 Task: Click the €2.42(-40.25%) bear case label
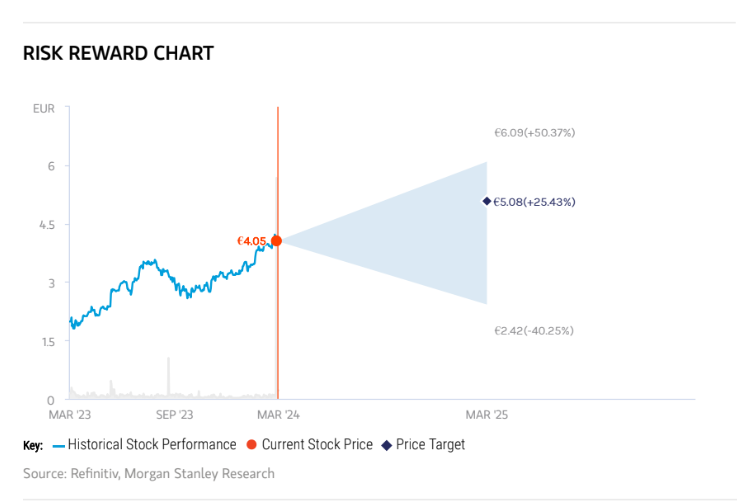click(x=534, y=331)
